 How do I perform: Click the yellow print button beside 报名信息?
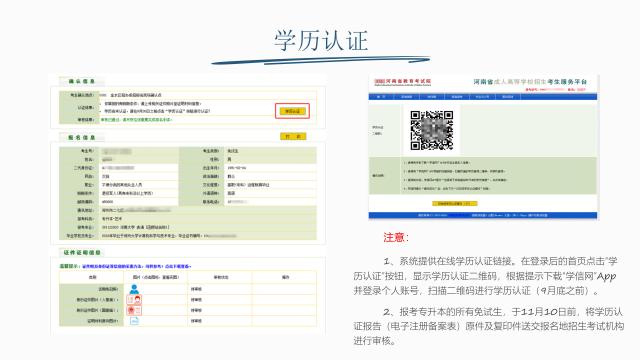[x=293, y=136]
